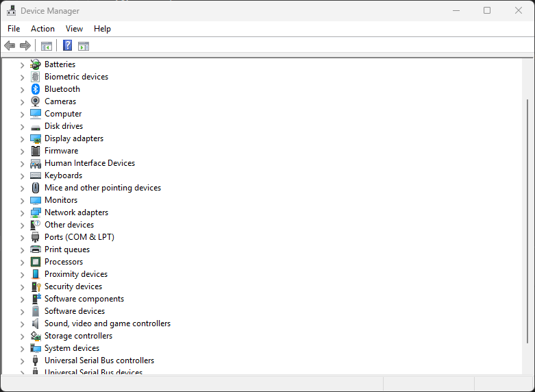Select the Software devices label
The height and width of the screenshot is (392, 535).
click(75, 310)
